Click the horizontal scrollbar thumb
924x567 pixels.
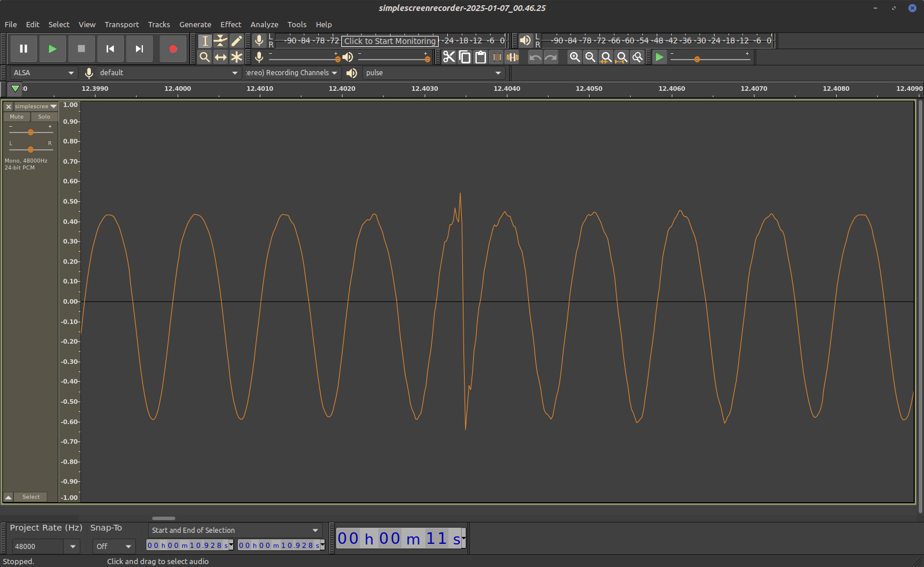point(164,518)
